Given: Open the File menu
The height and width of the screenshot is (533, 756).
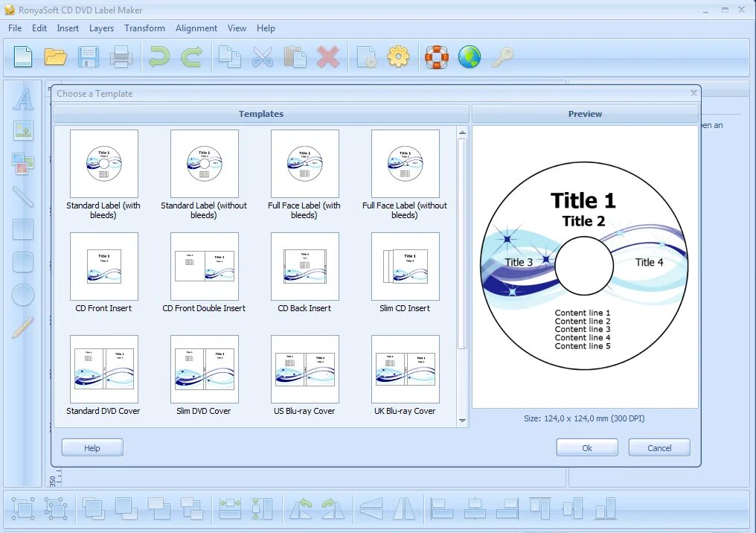Looking at the screenshot, I should pos(15,28).
